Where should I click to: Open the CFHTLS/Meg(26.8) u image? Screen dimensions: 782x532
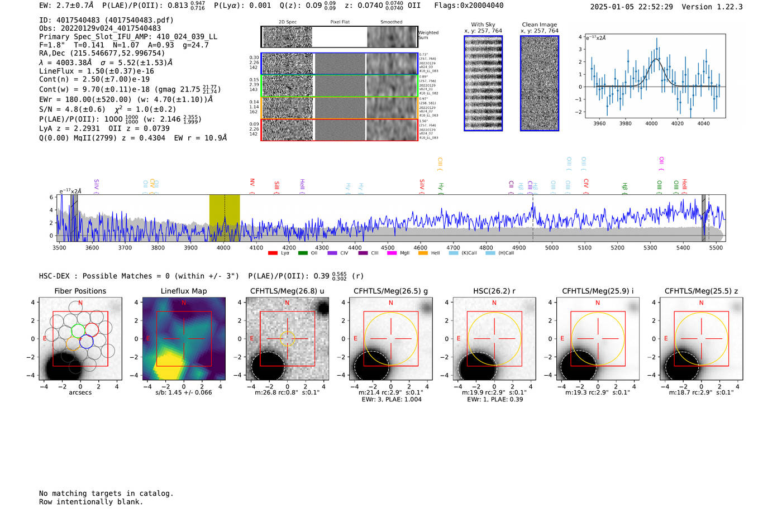point(287,339)
